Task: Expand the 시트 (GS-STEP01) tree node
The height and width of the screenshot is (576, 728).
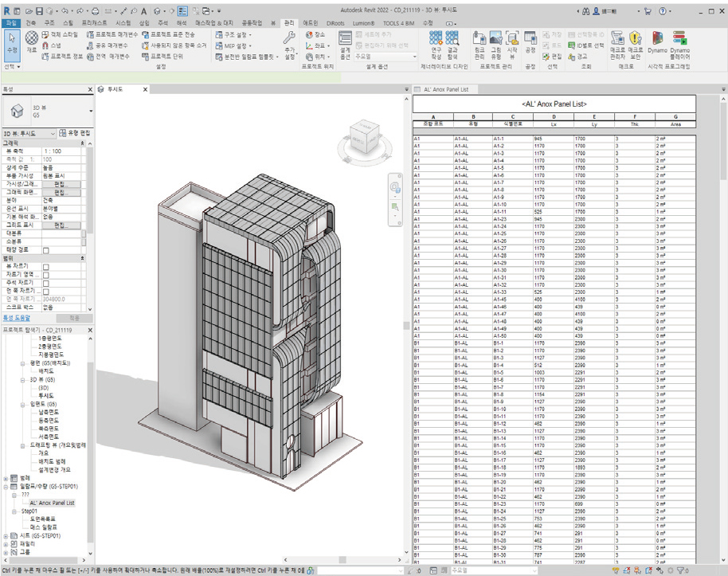Action: (x=6, y=535)
